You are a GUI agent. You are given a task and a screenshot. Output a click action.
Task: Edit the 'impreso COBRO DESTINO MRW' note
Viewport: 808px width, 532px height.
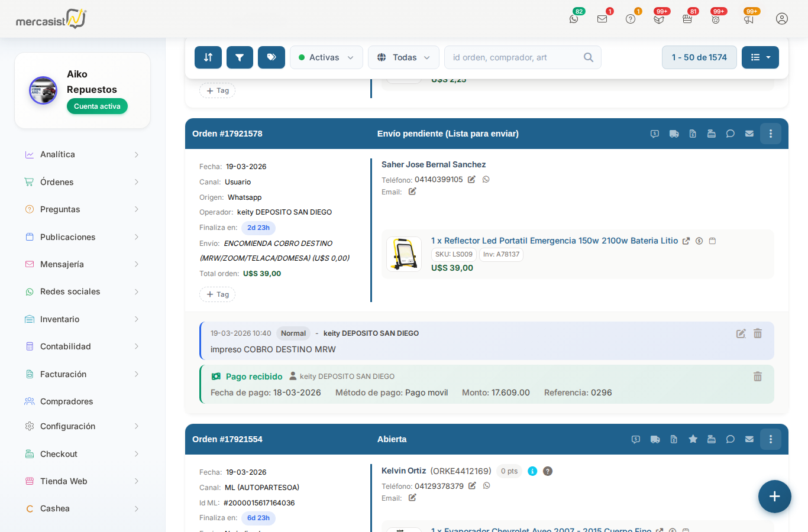click(x=741, y=333)
